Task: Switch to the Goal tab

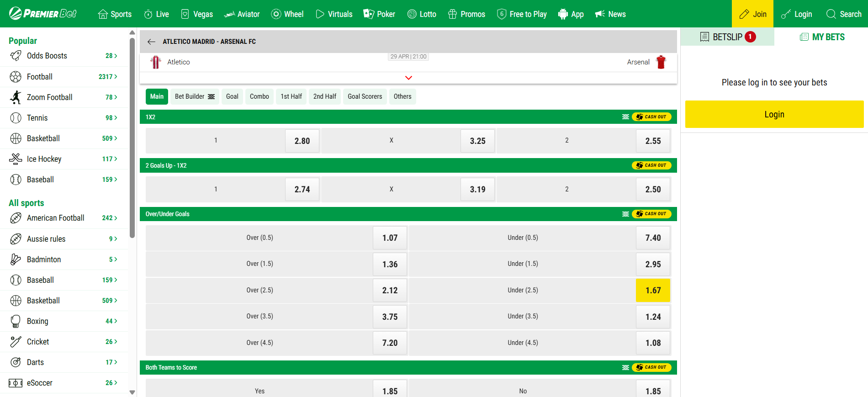Action: pyautogui.click(x=232, y=96)
